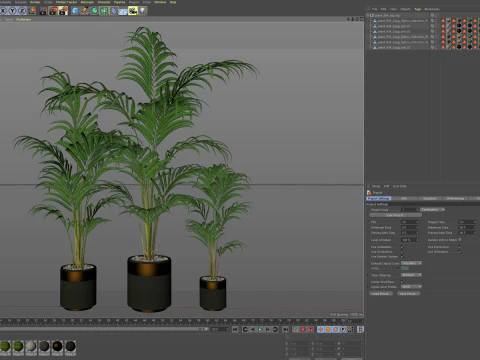Open the Render menu in the main menu bar
The height and width of the screenshot is (360, 480).
pyautogui.click(x=35, y=2)
